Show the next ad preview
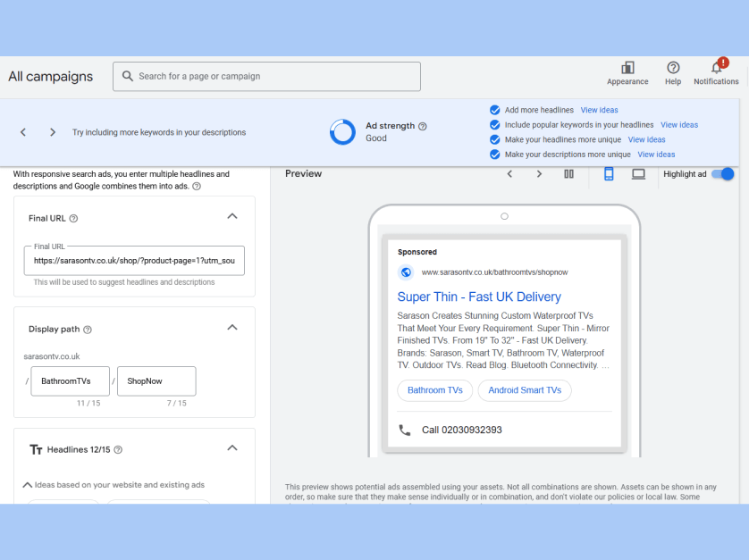The height and width of the screenshot is (560, 749). pos(539,174)
